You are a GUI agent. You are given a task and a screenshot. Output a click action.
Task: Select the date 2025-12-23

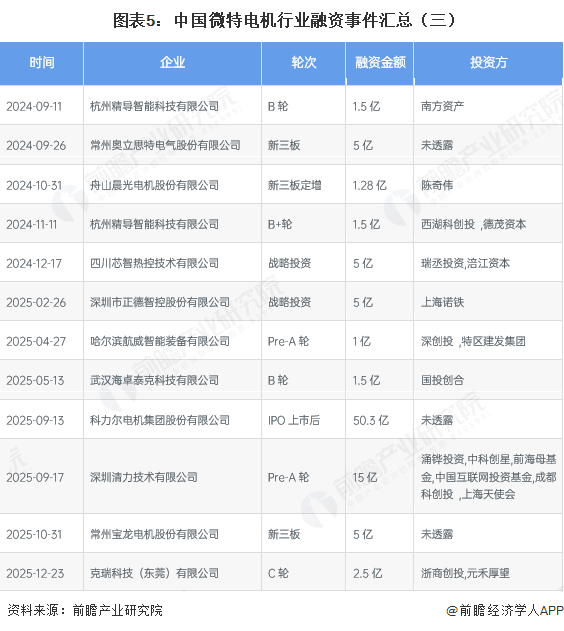pos(35,573)
